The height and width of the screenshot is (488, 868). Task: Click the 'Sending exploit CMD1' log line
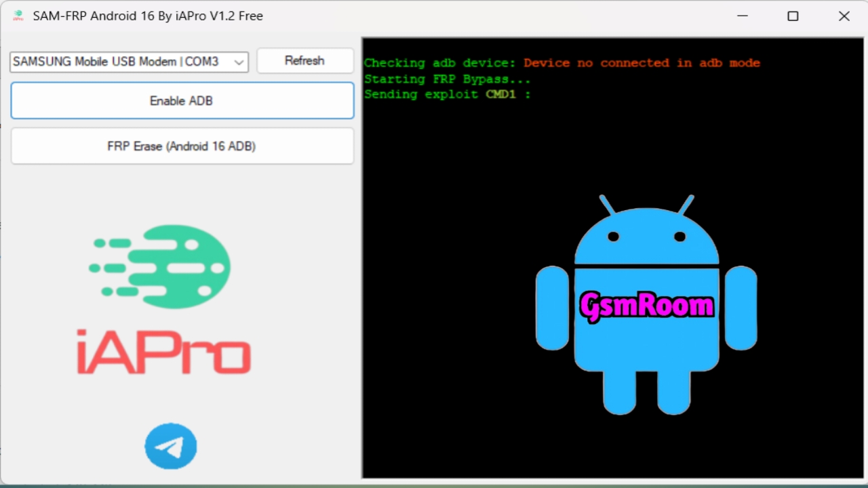[447, 95]
